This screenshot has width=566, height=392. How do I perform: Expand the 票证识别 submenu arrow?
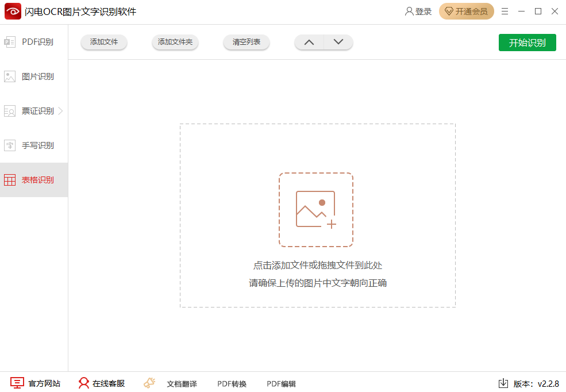[60, 111]
